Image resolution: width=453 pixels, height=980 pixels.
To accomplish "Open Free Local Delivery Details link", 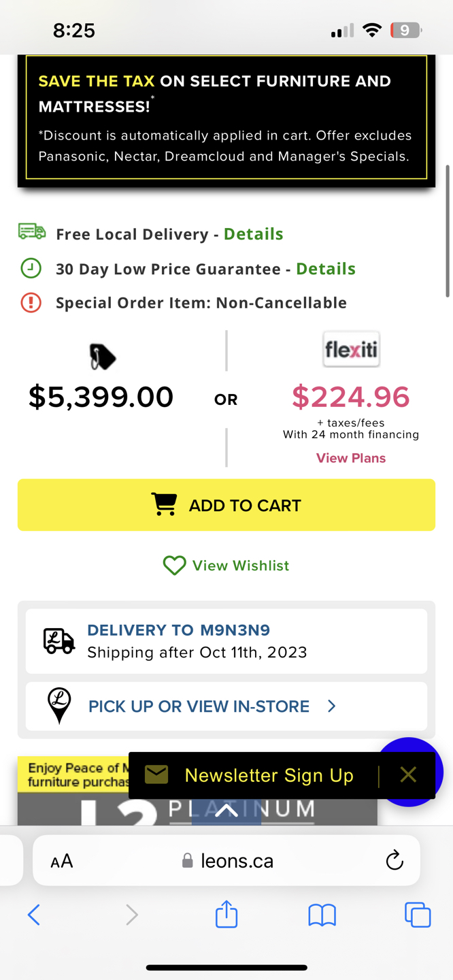I will coord(253,233).
